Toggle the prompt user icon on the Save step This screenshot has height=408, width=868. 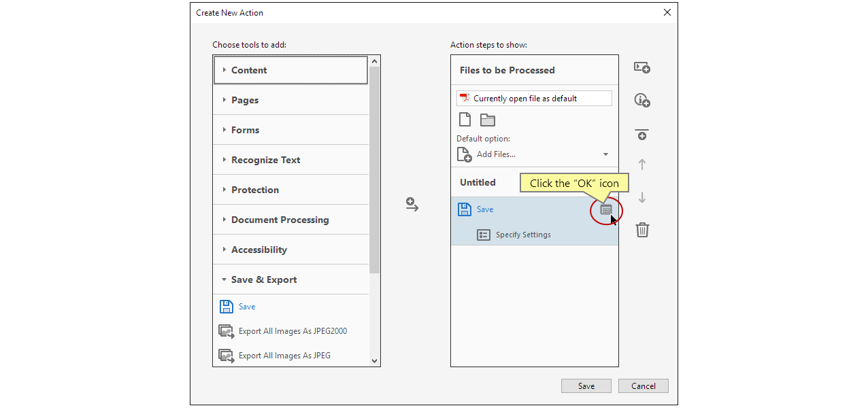[x=605, y=209]
